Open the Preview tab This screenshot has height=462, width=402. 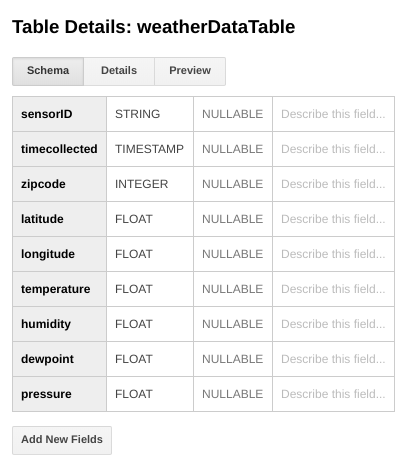point(190,71)
